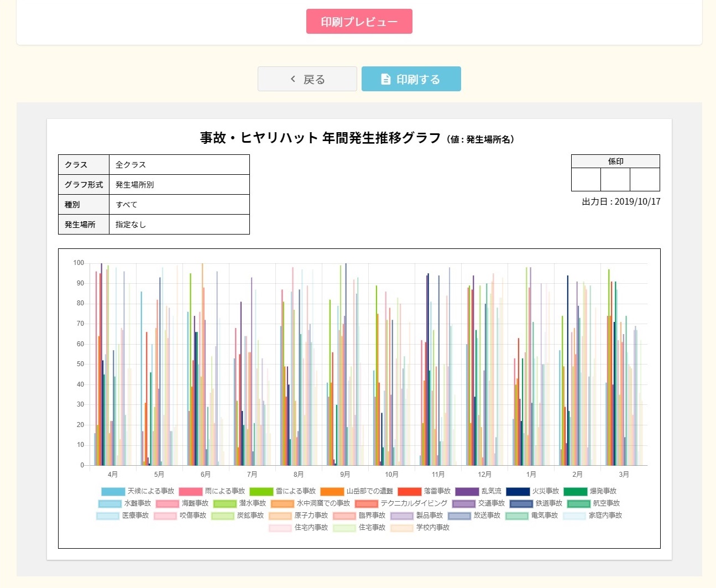The width and height of the screenshot is (716, 588).
Task: Select the 指定なし value cell
Action: 179,225
